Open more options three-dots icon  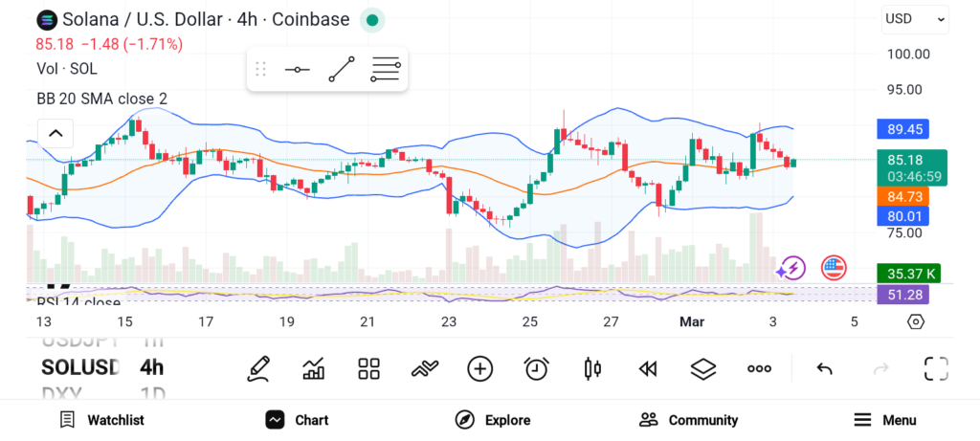coord(759,368)
